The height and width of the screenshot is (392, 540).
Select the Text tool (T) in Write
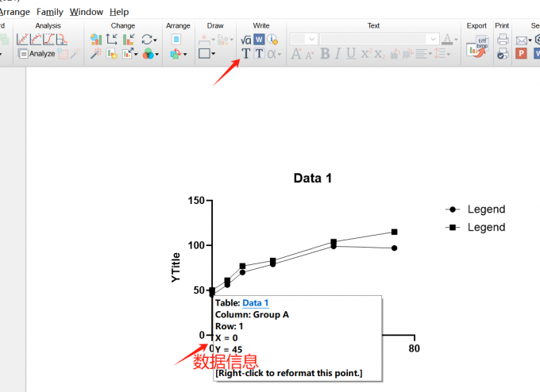point(245,54)
